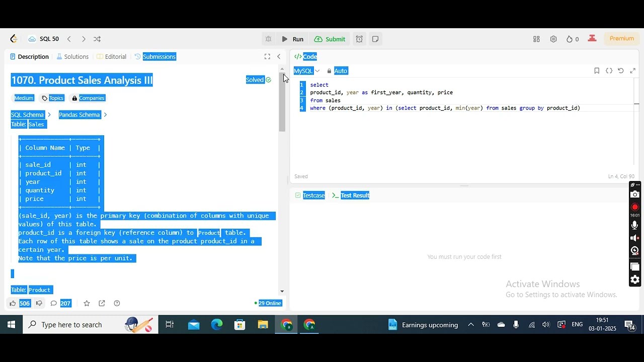Image resolution: width=644 pixels, height=362 pixels.
Task: Go to the previous problem arrow
Action: [x=69, y=39]
